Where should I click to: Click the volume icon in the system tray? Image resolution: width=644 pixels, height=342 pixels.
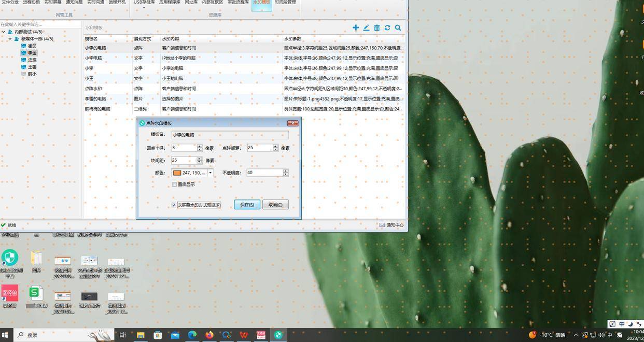601,335
